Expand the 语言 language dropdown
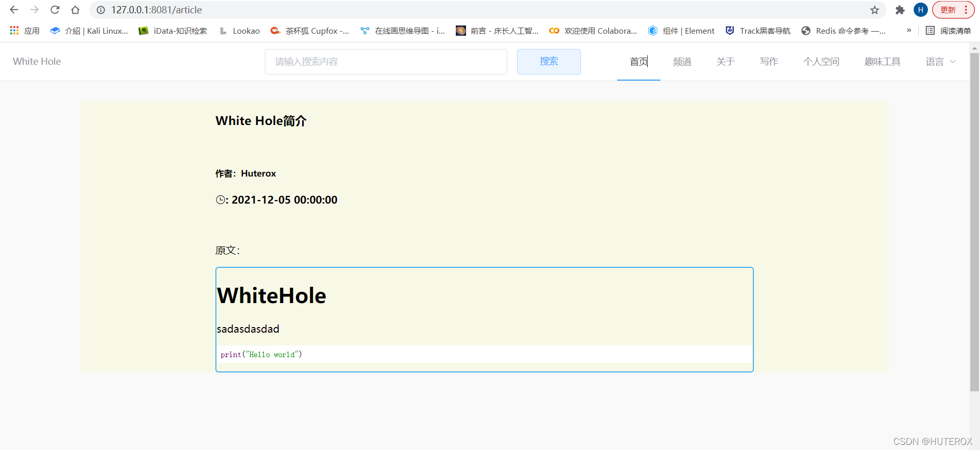Viewport: 980px width, 450px height. click(x=941, y=62)
